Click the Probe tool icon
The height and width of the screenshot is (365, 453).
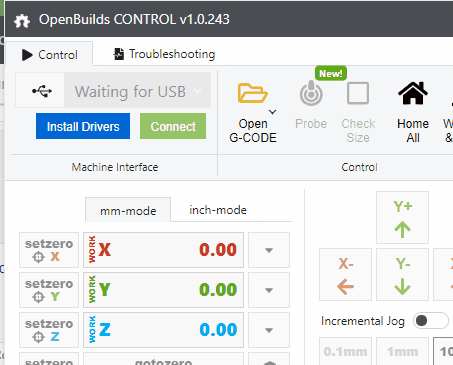311,93
